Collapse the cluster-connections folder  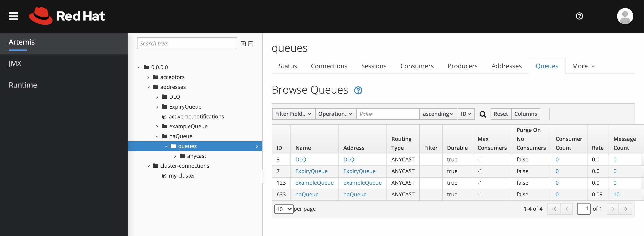(148, 166)
